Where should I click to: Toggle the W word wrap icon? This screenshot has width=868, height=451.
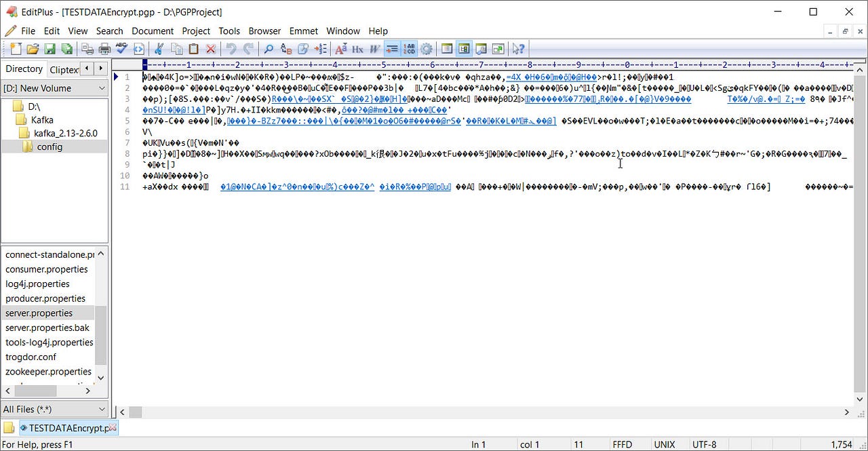(375, 49)
